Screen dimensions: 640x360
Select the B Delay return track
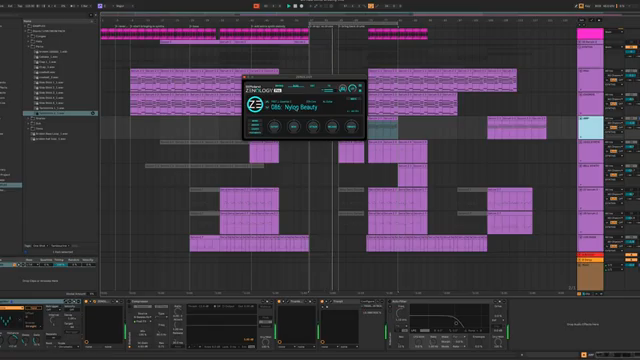(x=590, y=260)
